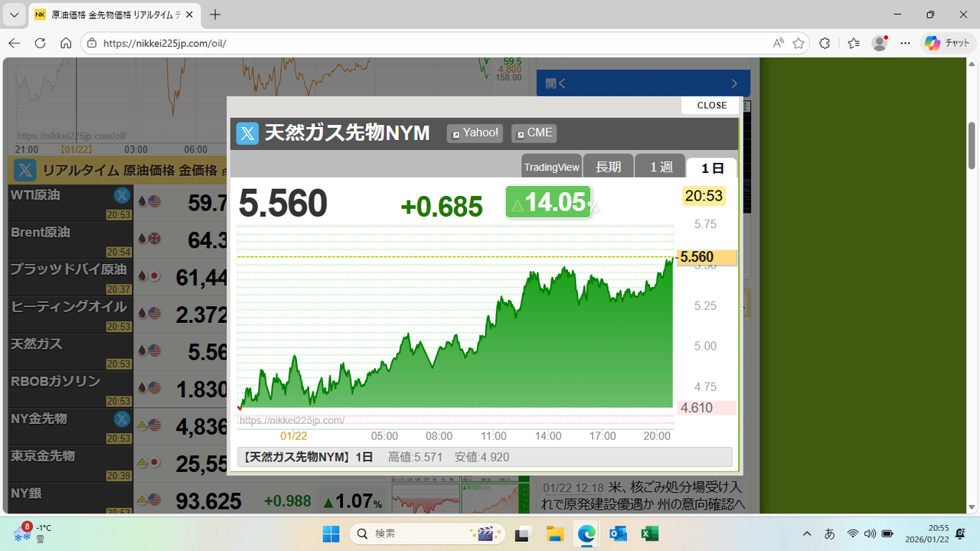
Task: Add this page to favorites with star icon
Action: coord(799,44)
